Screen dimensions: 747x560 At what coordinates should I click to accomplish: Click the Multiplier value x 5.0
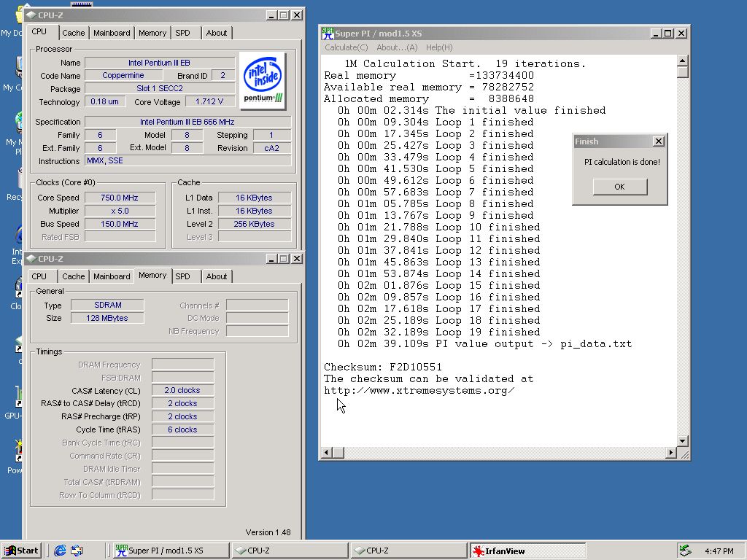tap(120, 211)
